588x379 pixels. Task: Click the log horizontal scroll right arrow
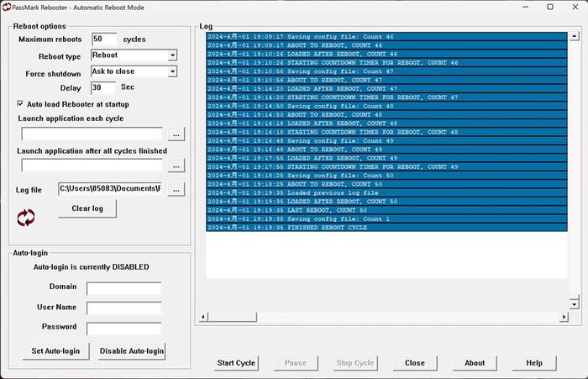point(564,317)
